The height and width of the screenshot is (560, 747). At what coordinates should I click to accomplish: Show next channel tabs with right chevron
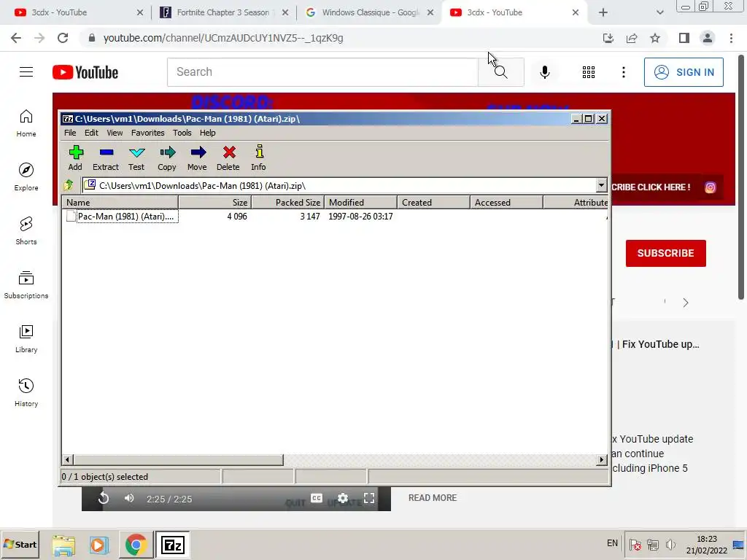pos(686,303)
